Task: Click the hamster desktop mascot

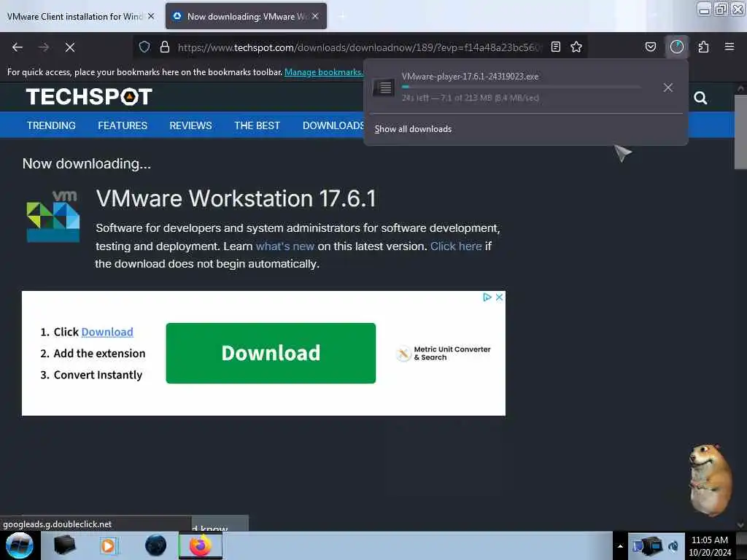Action: (711, 480)
